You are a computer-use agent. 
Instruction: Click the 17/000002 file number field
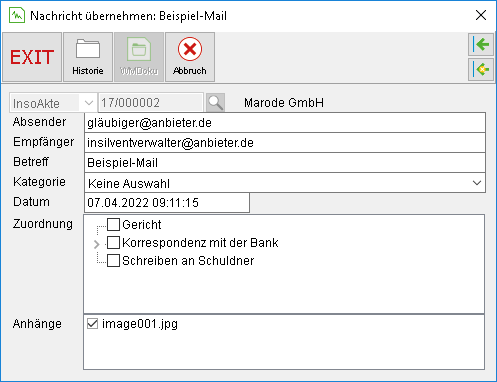click(151, 103)
